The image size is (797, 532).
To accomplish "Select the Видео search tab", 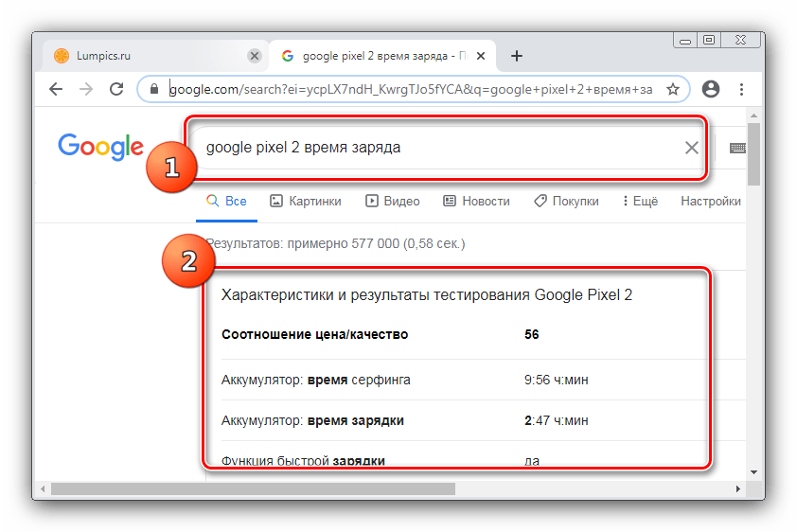I will (x=392, y=201).
